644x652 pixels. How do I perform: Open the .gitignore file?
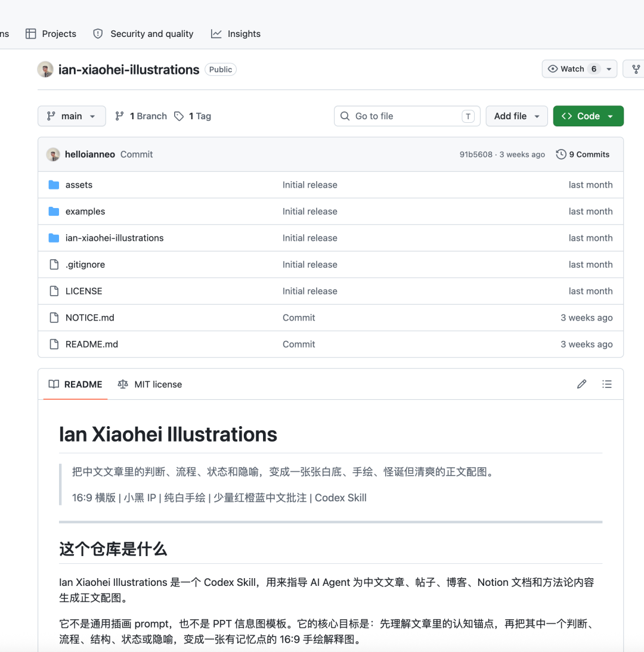[x=85, y=265]
